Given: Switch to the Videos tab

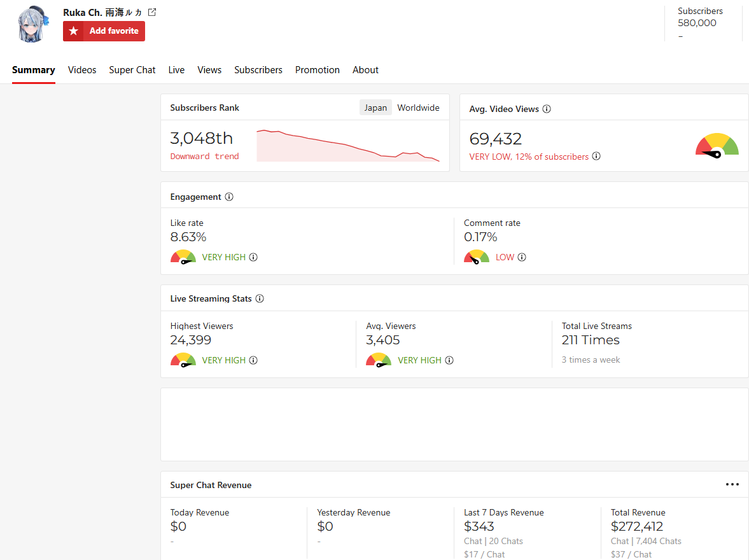Looking at the screenshot, I should click(x=81, y=70).
